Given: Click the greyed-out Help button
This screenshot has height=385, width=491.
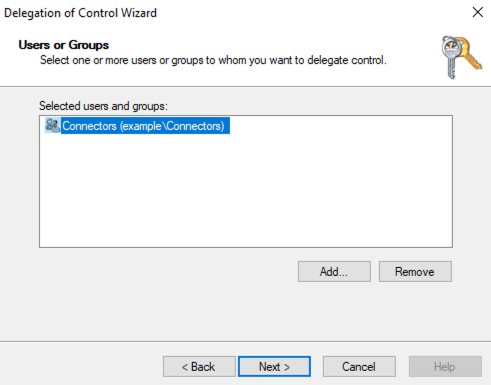Looking at the screenshot, I should click(x=445, y=366).
